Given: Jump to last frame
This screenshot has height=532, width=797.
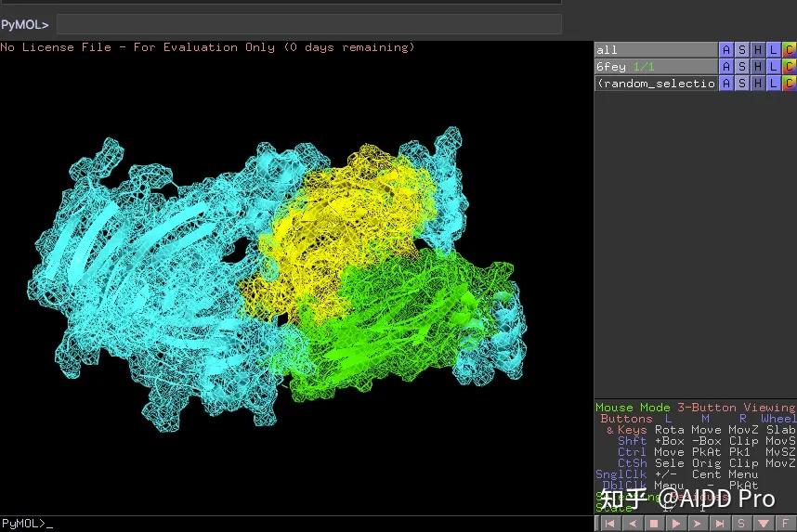Looking at the screenshot, I should 720,524.
